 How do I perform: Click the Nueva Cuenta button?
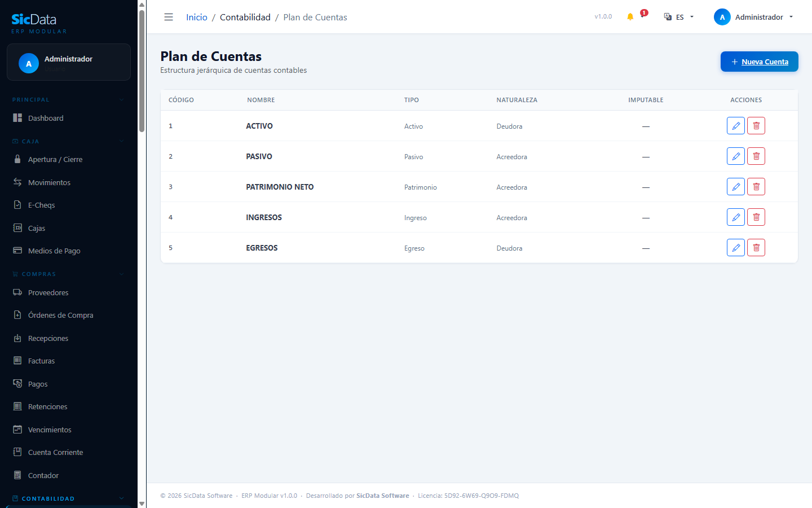[x=759, y=62]
